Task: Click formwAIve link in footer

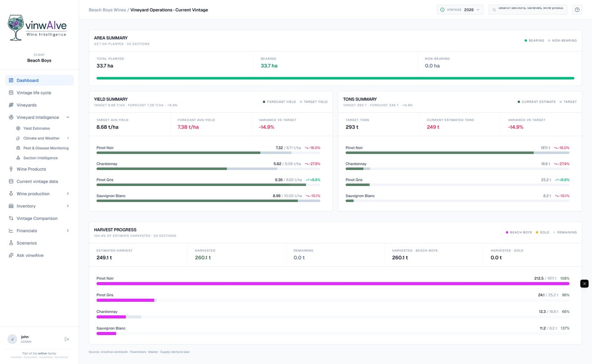Action: click(61, 357)
